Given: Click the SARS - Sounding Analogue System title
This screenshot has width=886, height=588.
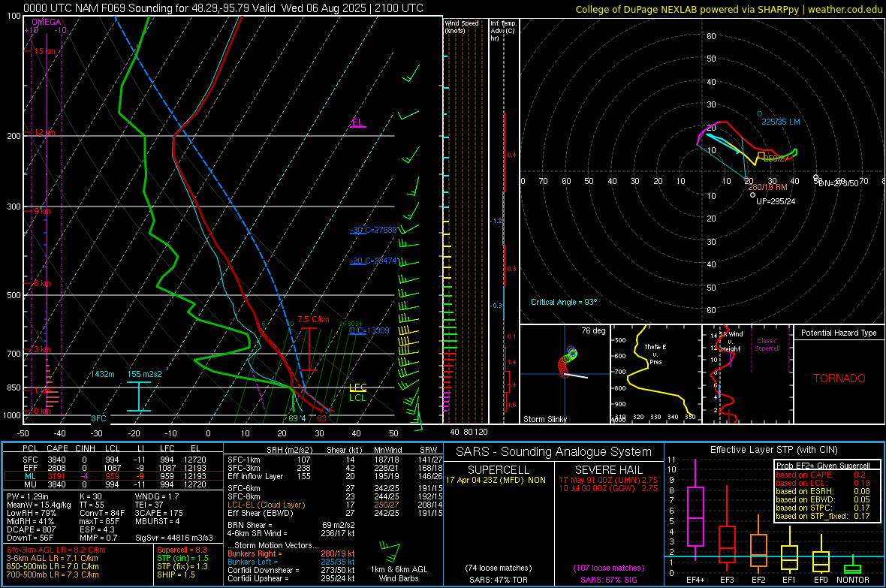Looking at the screenshot, I should click(x=554, y=452).
